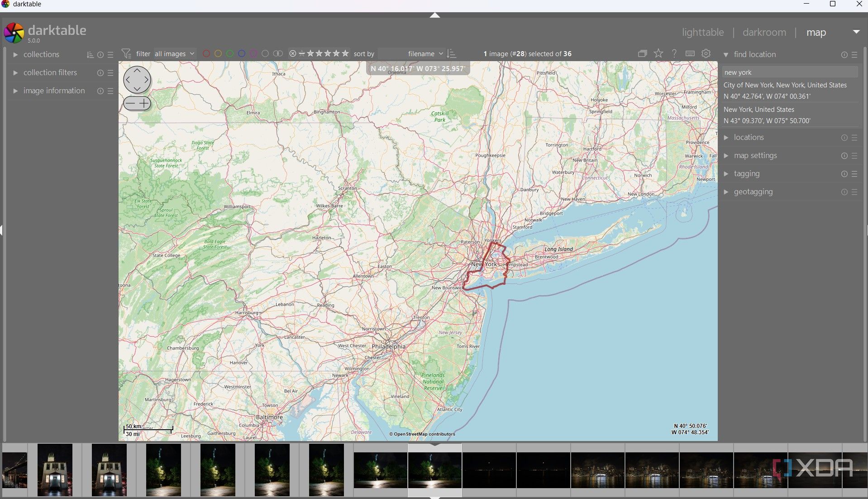
Task: Click the 'new york' location search field
Action: point(790,72)
